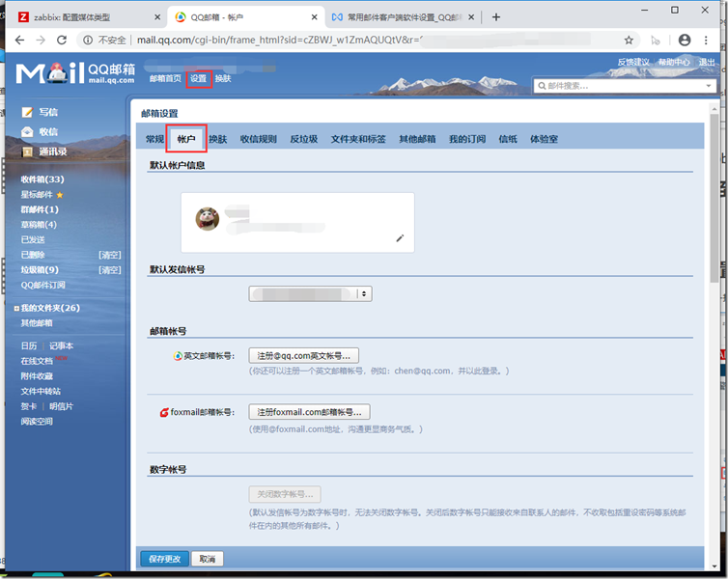Image resolution: width=728 pixels, height=579 pixels.
Task: Open a new browser tab
Action: tap(496, 17)
